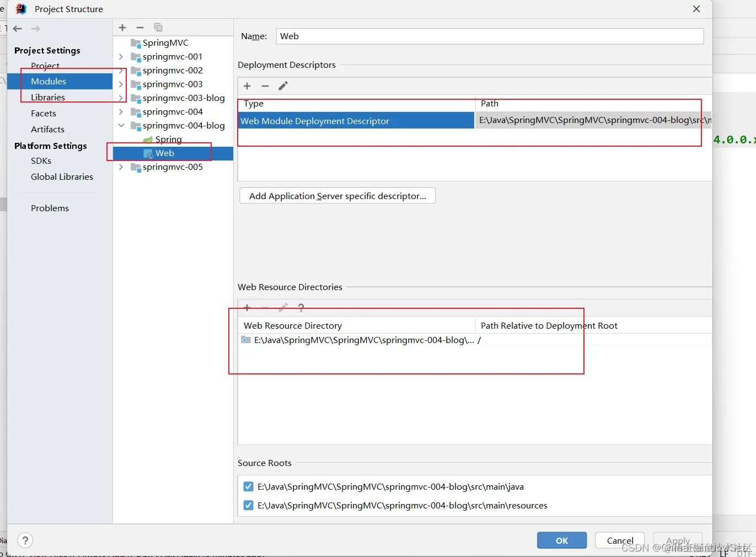
Task: Open Project settings section
Action: [x=45, y=66]
